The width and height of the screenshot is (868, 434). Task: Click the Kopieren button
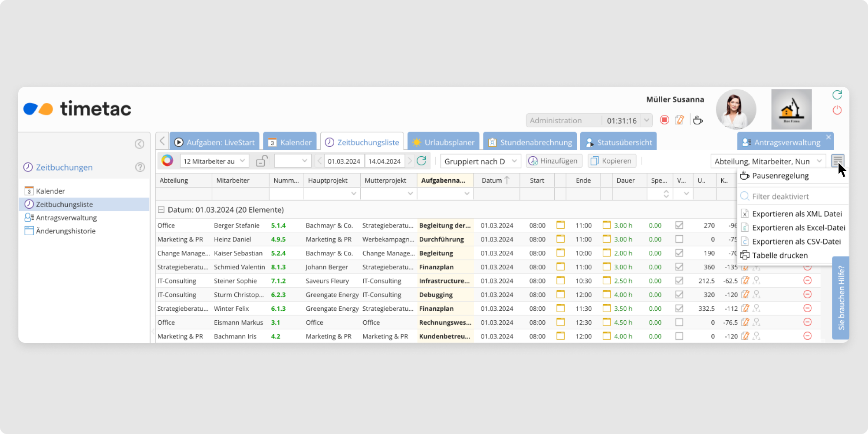tap(612, 161)
